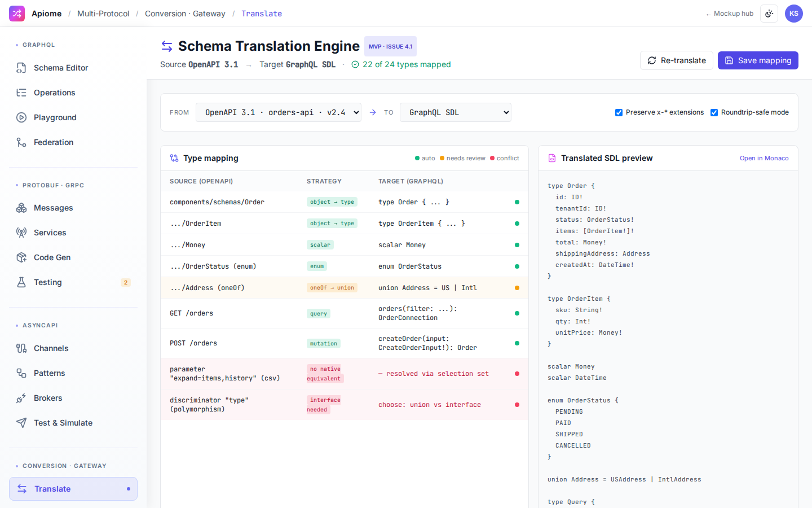Viewport: 812px width, 508px height.
Task: Click the Playground play icon
Action: click(x=21, y=117)
